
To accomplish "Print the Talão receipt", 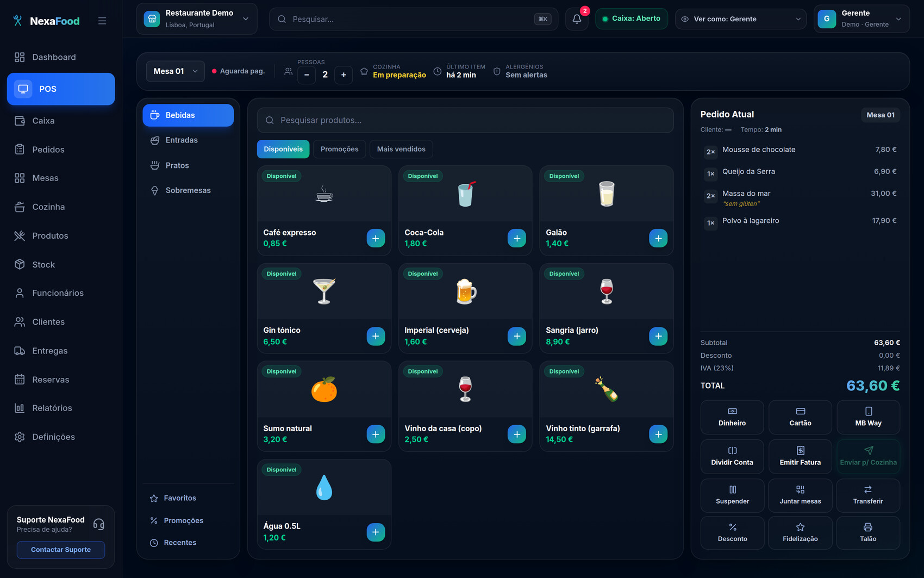I will click(868, 533).
